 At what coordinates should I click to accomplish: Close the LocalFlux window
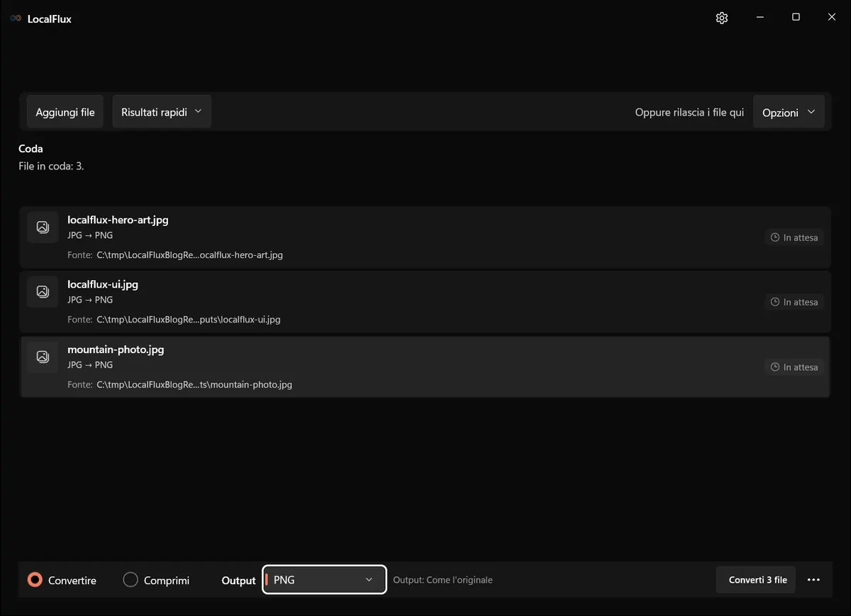(x=832, y=18)
